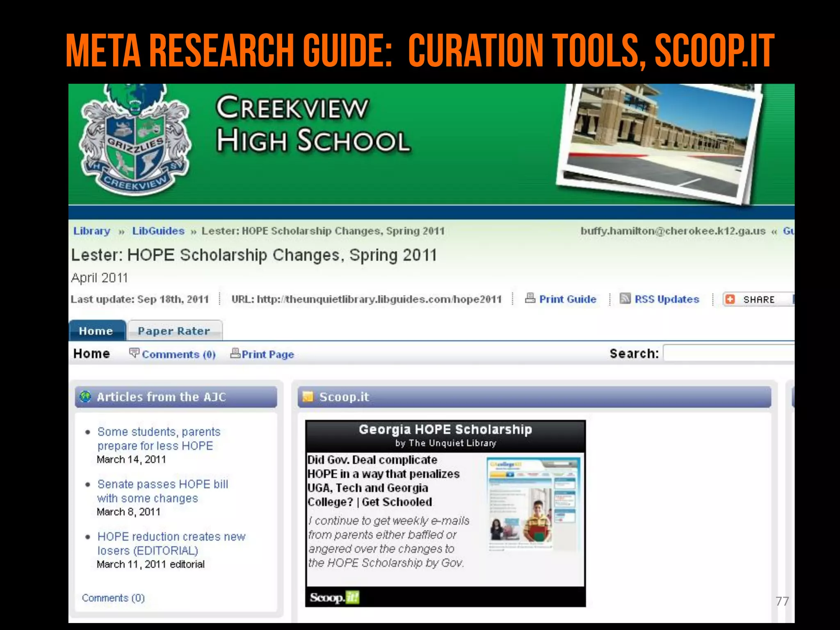The width and height of the screenshot is (840, 630).
Task: Click Comments (0) link under AJC articles
Action: tap(113, 598)
